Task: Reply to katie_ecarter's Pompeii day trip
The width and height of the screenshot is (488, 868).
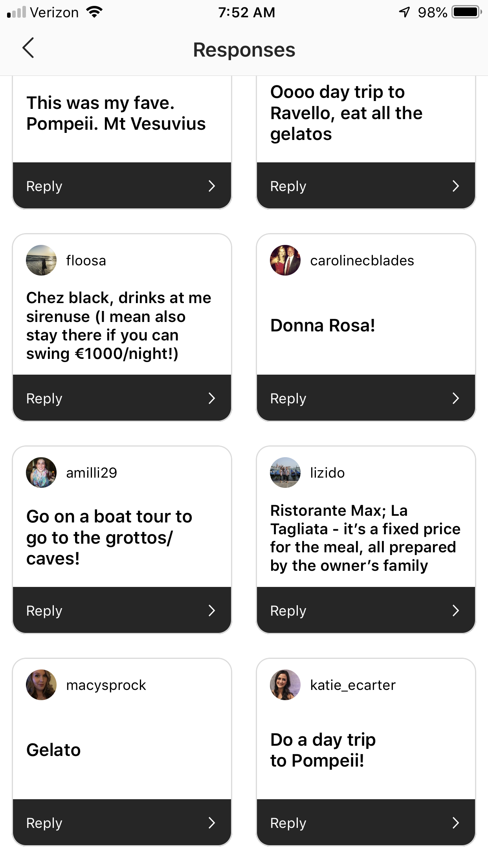Action: click(x=365, y=822)
